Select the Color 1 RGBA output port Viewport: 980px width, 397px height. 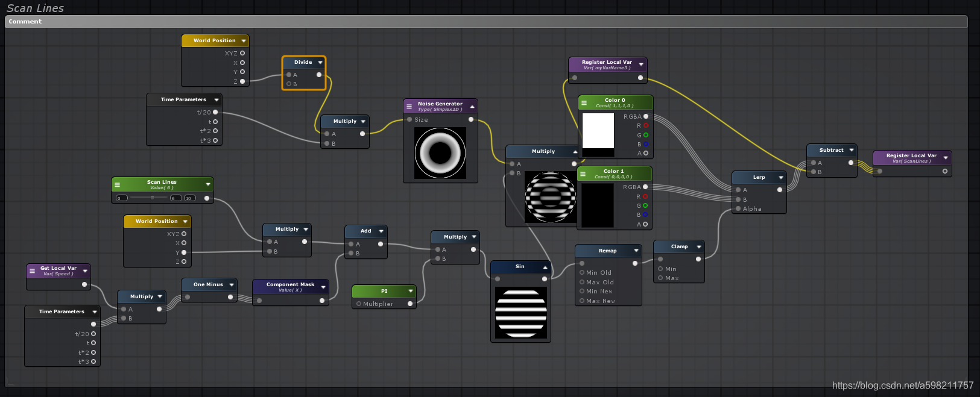coord(645,187)
